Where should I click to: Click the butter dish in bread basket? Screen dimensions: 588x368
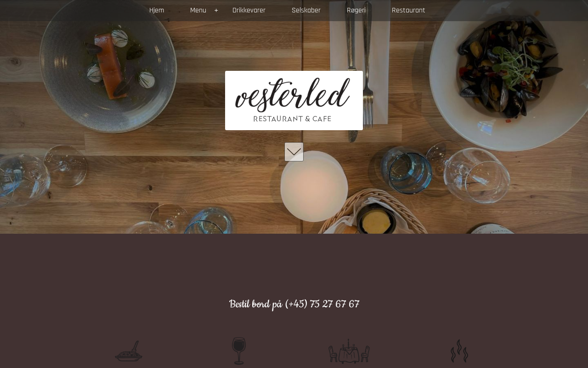(x=377, y=220)
